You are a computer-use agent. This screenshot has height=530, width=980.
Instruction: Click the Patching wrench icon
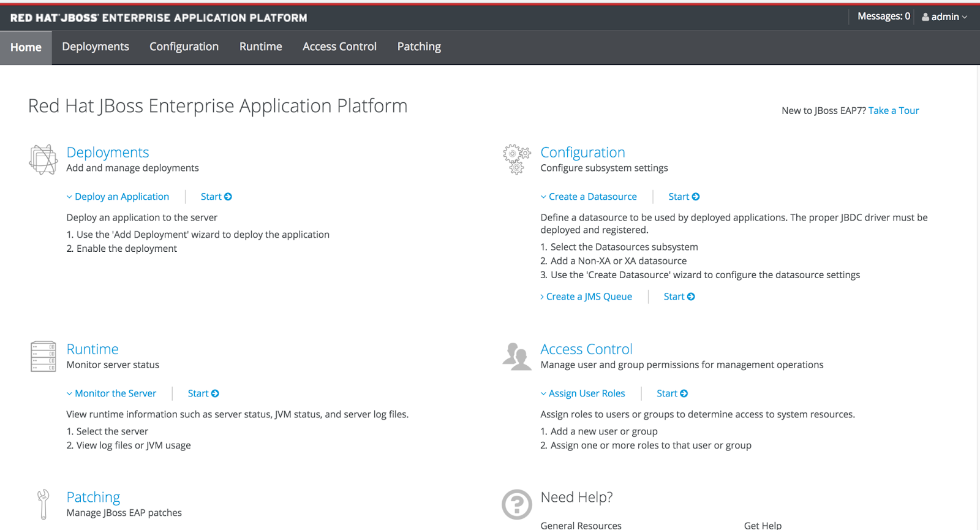coord(43,504)
